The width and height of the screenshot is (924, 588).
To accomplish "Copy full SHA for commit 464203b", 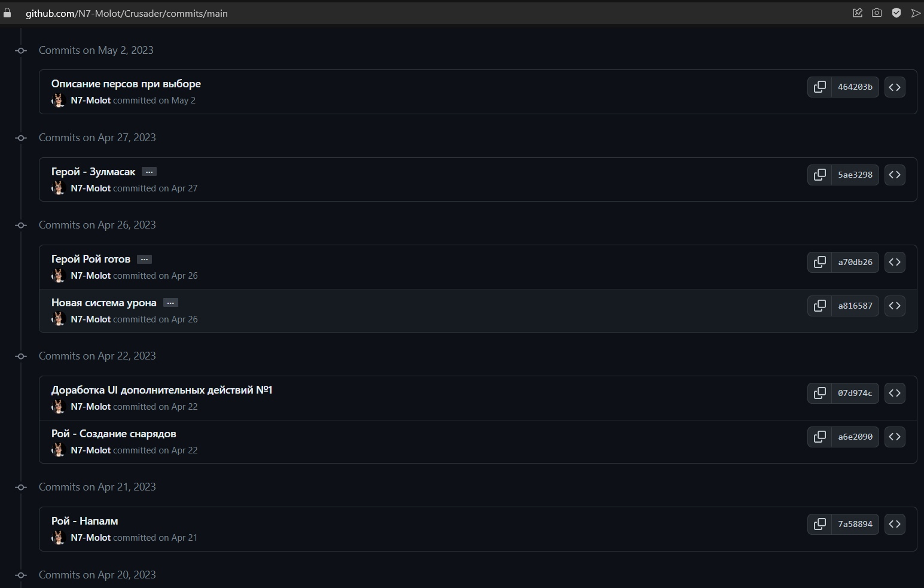I will 819,87.
